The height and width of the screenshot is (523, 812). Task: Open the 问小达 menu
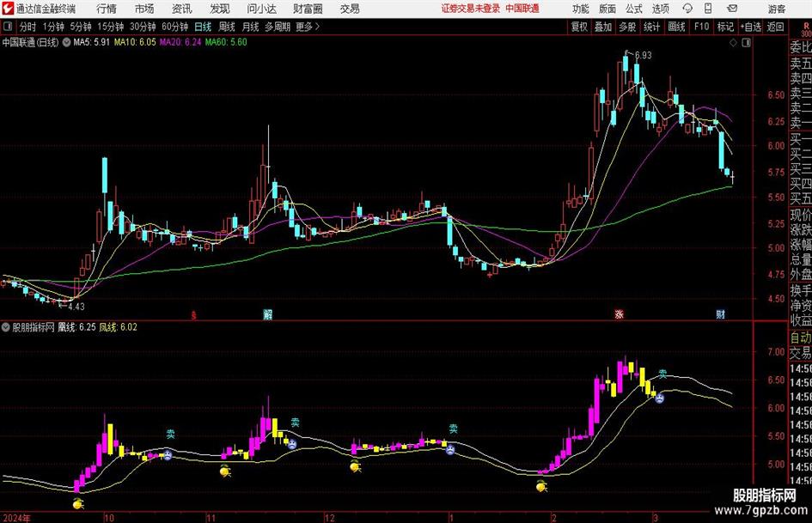tap(261, 9)
